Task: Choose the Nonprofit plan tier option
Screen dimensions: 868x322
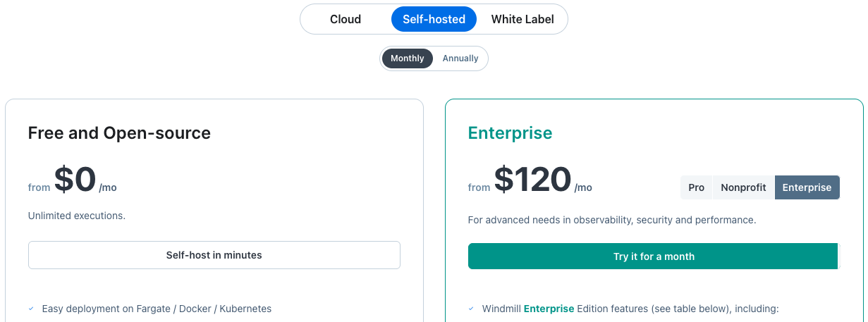Action: tap(743, 187)
